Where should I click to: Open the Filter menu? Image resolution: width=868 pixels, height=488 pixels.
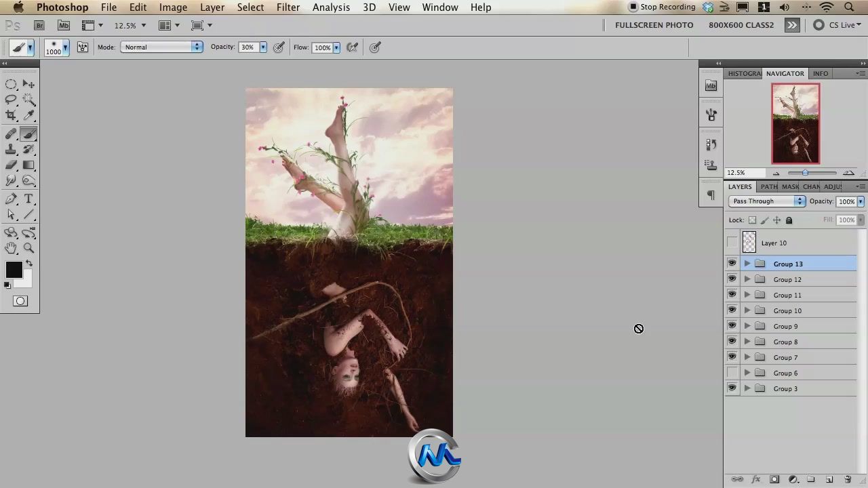coord(288,7)
